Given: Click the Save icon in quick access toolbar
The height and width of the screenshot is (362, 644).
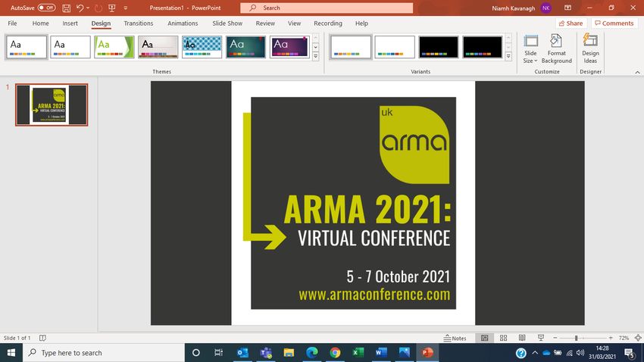Looking at the screenshot, I should [x=66, y=8].
